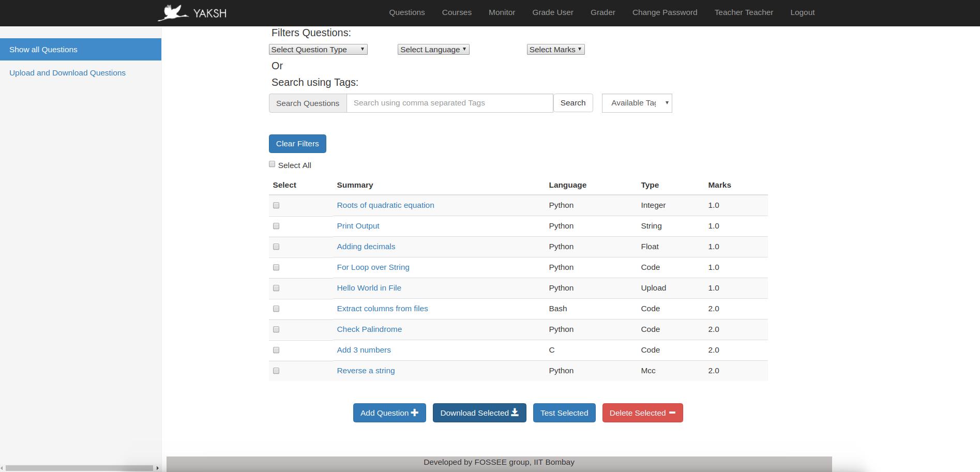Click download icon on Download Selected
The height and width of the screenshot is (472, 980).
515,413
